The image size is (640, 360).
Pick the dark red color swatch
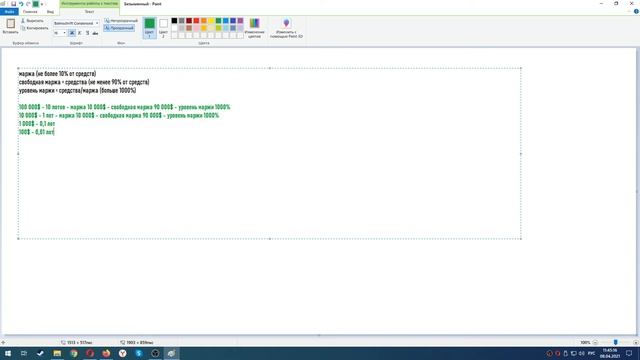click(x=189, y=20)
